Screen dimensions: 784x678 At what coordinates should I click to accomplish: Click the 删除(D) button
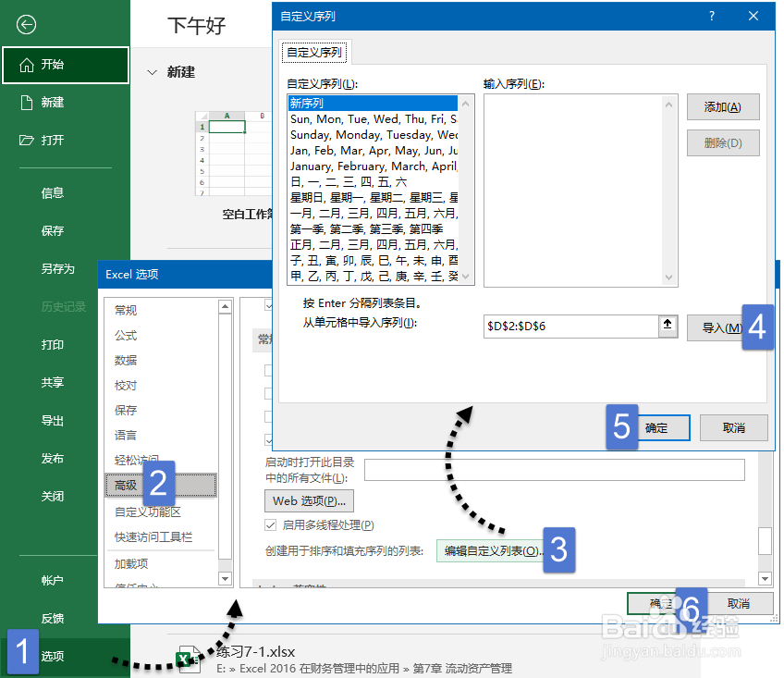tap(723, 143)
